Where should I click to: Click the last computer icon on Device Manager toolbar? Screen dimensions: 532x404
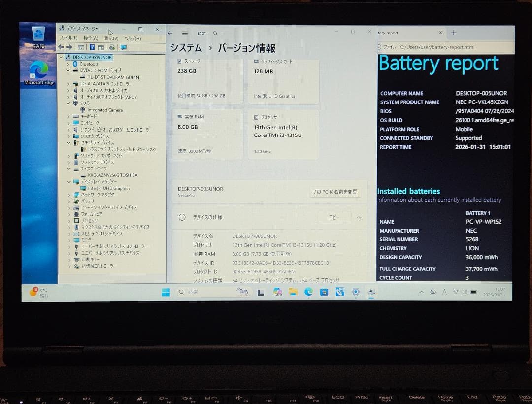[124, 47]
